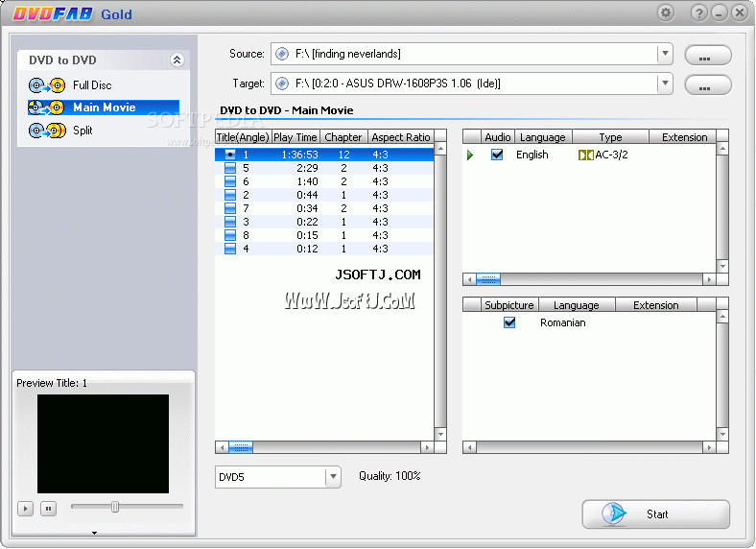Click the title list scroll right arrow

[427, 447]
